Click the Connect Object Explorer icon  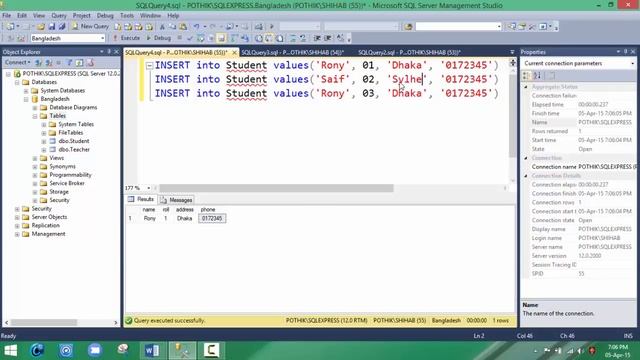[38, 62]
